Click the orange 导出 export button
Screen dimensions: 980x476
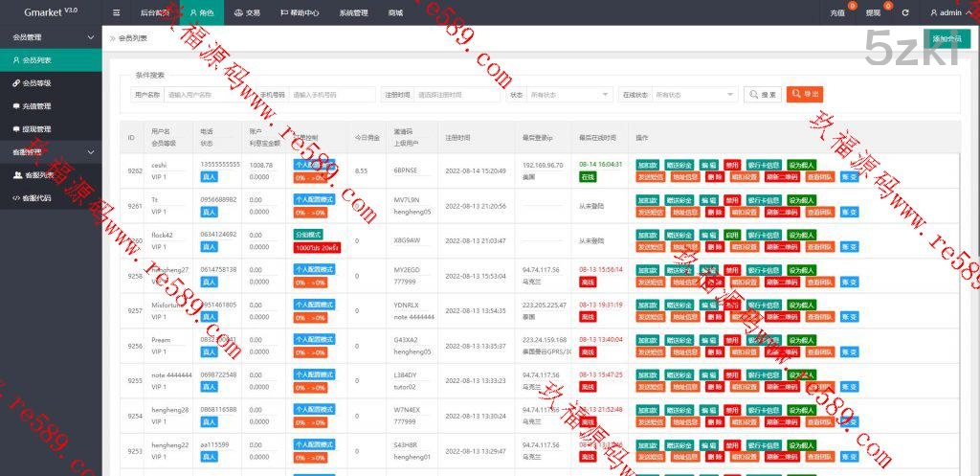pyautogui.click(x=805, y=95)
